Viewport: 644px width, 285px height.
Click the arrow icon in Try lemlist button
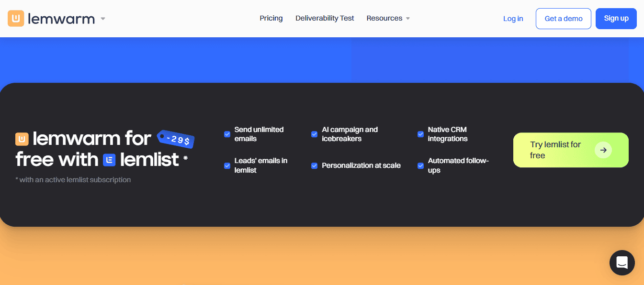603,150
